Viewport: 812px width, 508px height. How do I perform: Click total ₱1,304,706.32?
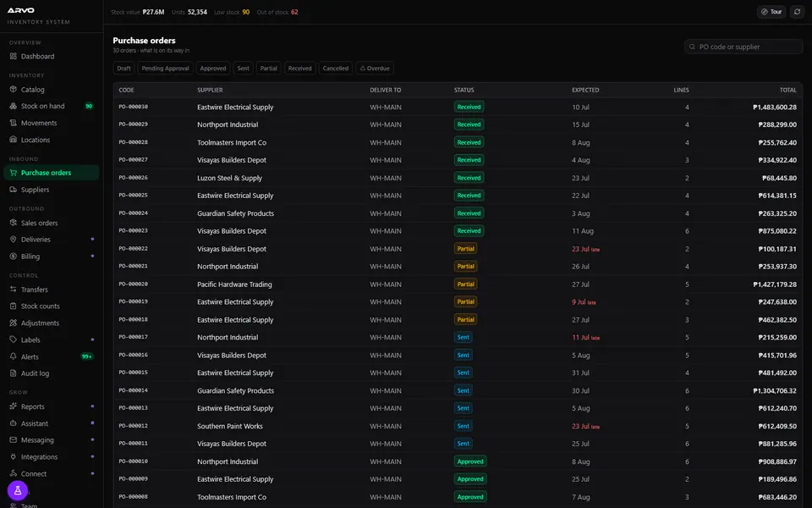775,391
